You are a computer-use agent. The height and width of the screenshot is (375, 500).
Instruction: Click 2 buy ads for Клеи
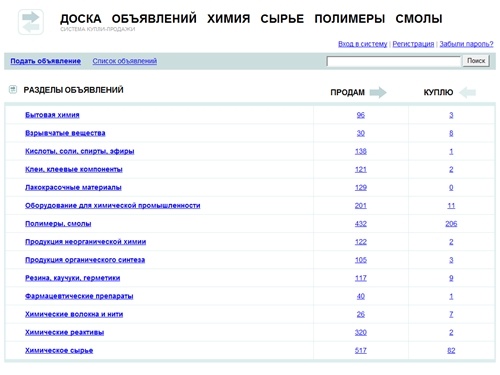click(x=451, y=169)
